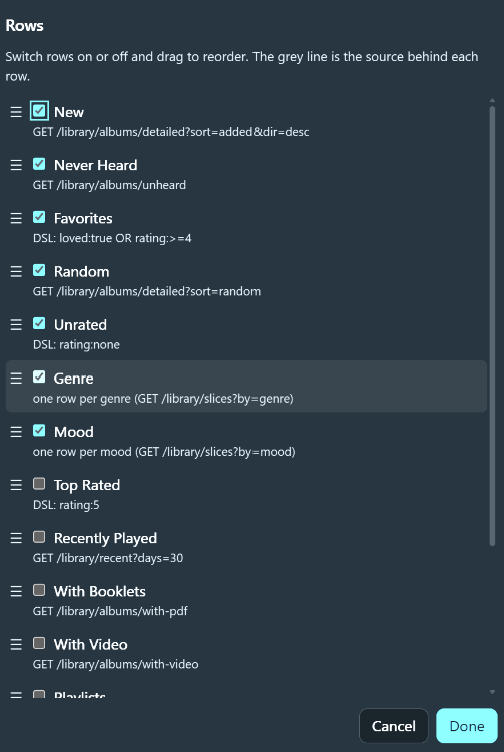Click the drag handle next to Never Heard

[x=16, y=165]
